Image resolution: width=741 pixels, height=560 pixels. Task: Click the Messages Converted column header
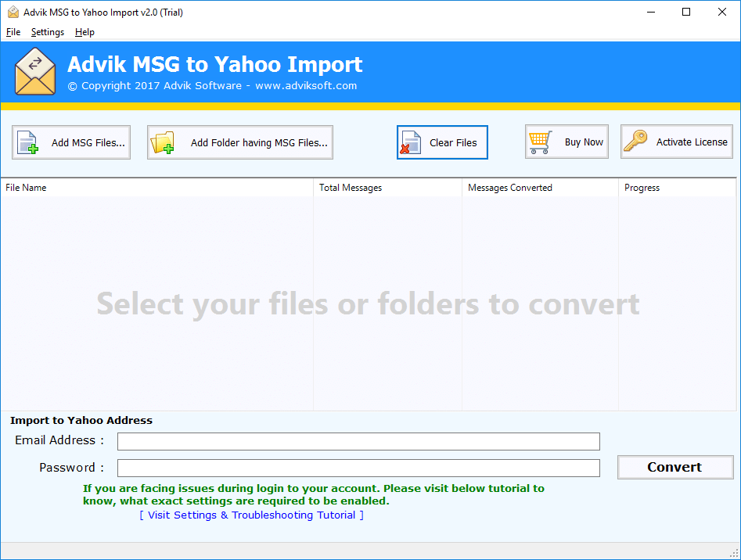point(540,188)
